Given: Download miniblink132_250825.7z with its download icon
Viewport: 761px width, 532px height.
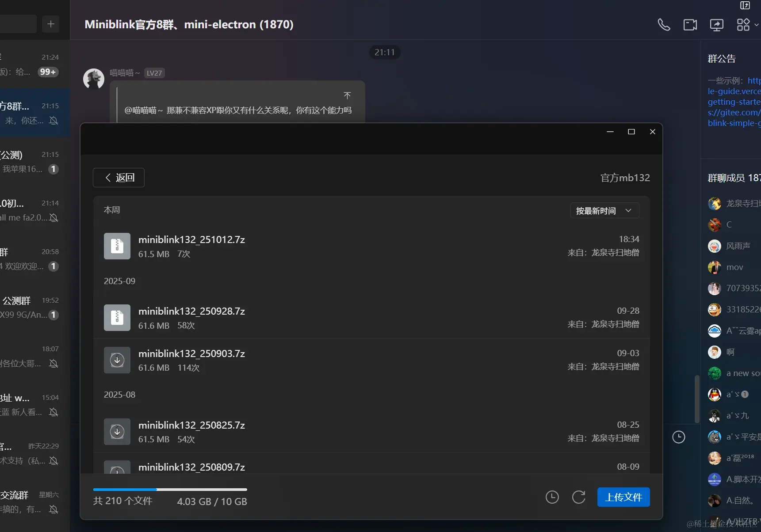Looking at the screenshot, I should click(117, 432).
